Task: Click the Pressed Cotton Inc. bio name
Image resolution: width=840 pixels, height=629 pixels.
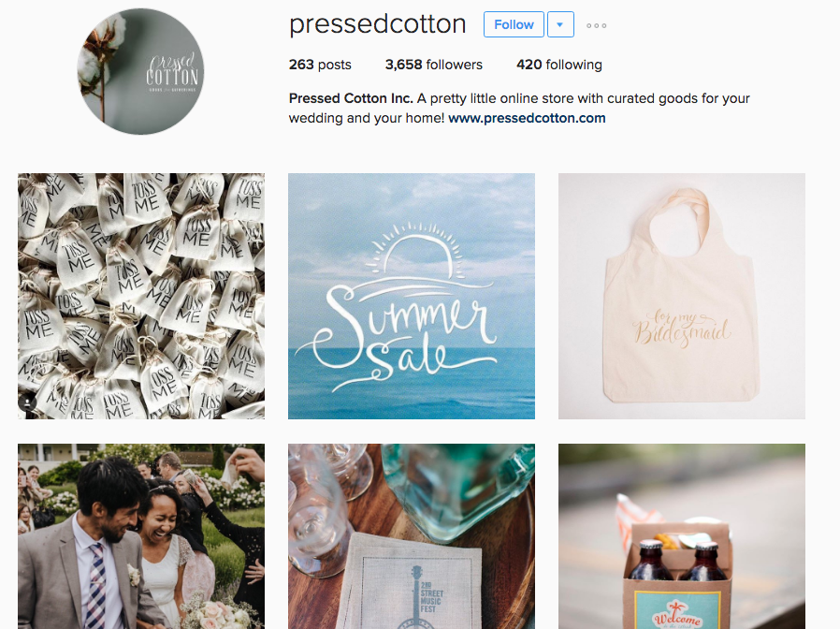Action: click(x=351, y=98)
